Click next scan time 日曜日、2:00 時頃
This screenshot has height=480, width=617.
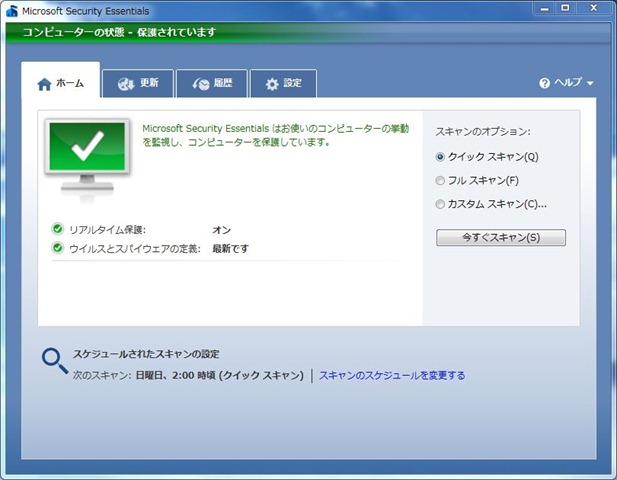pos(175,375)
